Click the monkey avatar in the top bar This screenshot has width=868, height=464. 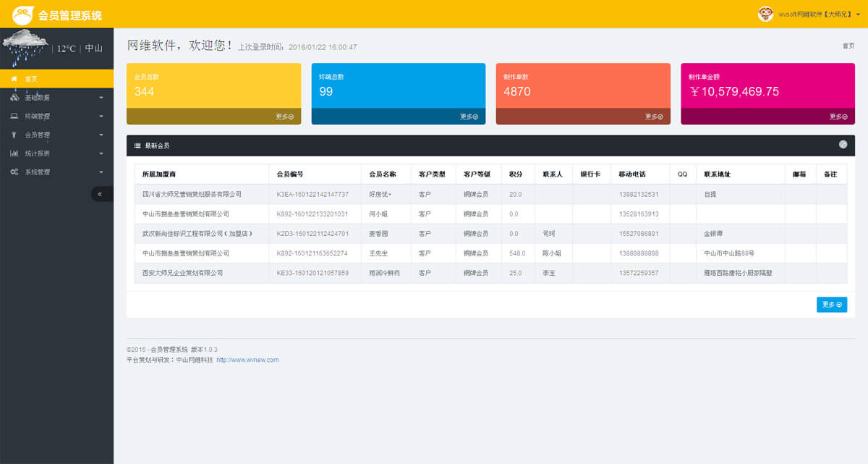pyautogui.click(x=765, y=14)
